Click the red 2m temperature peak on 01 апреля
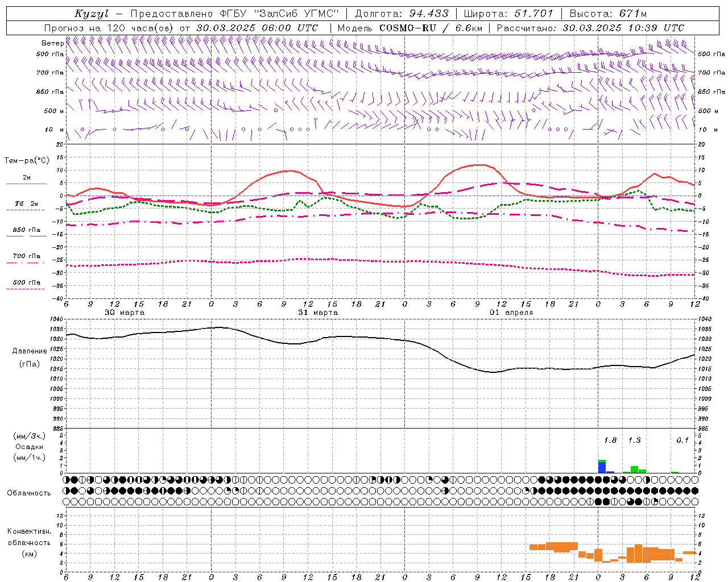 point(481,165)
